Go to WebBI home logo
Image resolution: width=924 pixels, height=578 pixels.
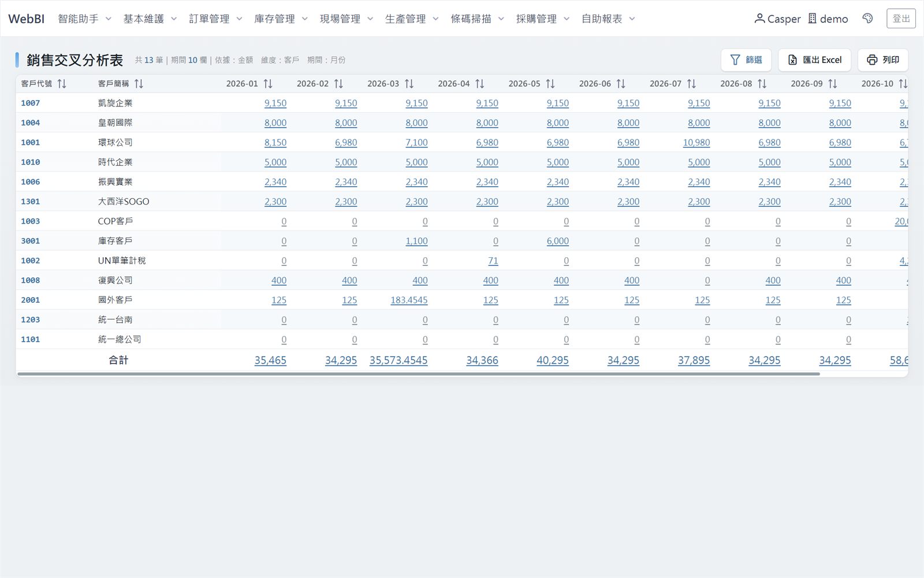(26, 18)
